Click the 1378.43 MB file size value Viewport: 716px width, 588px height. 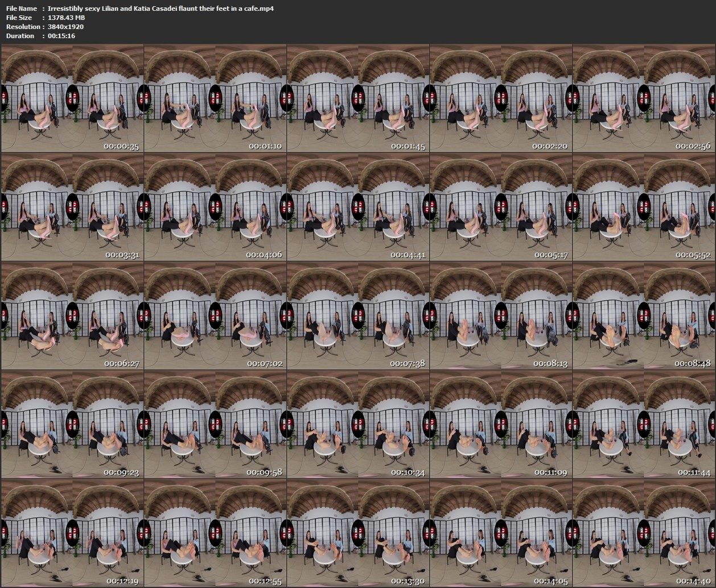[x=67, y=18]
